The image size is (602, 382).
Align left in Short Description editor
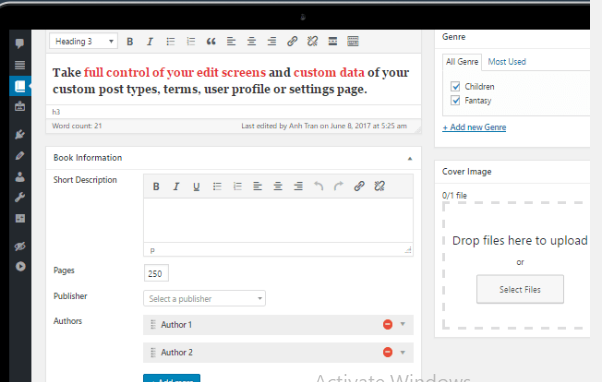pos(258,187)
